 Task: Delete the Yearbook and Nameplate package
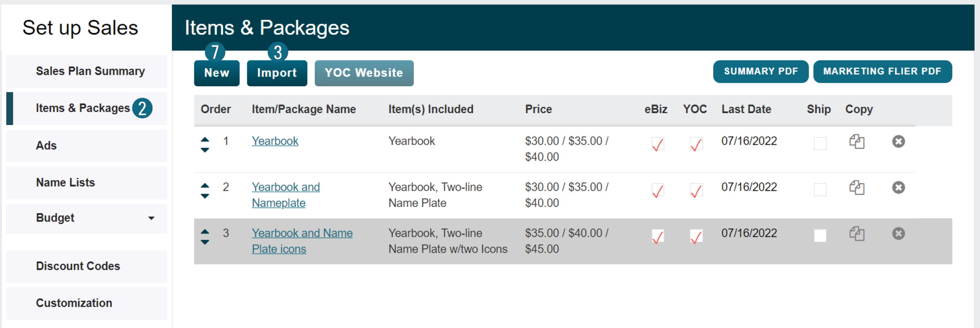898,188
